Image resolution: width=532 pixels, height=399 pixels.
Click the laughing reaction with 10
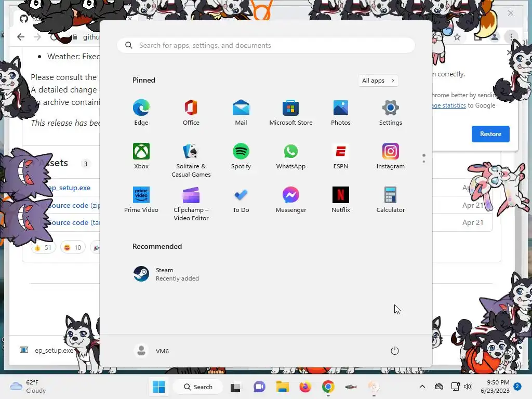click(73, 248)
